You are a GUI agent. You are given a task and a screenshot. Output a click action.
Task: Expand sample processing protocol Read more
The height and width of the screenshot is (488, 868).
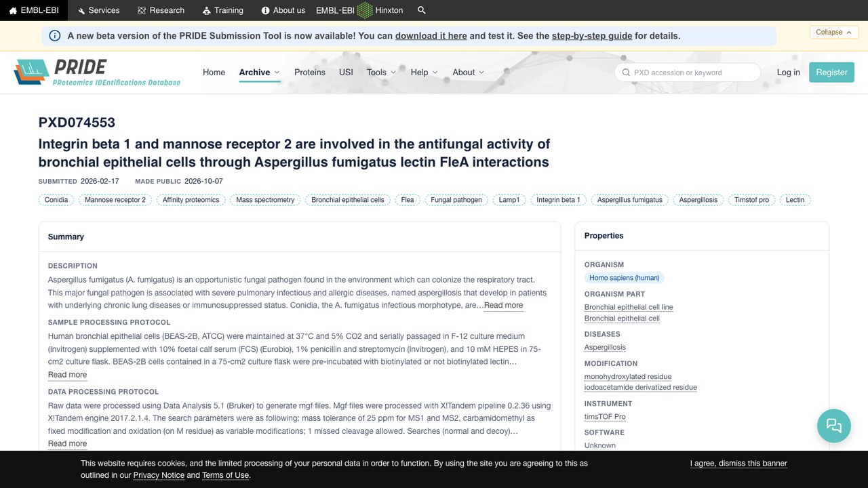click(67, 375)
